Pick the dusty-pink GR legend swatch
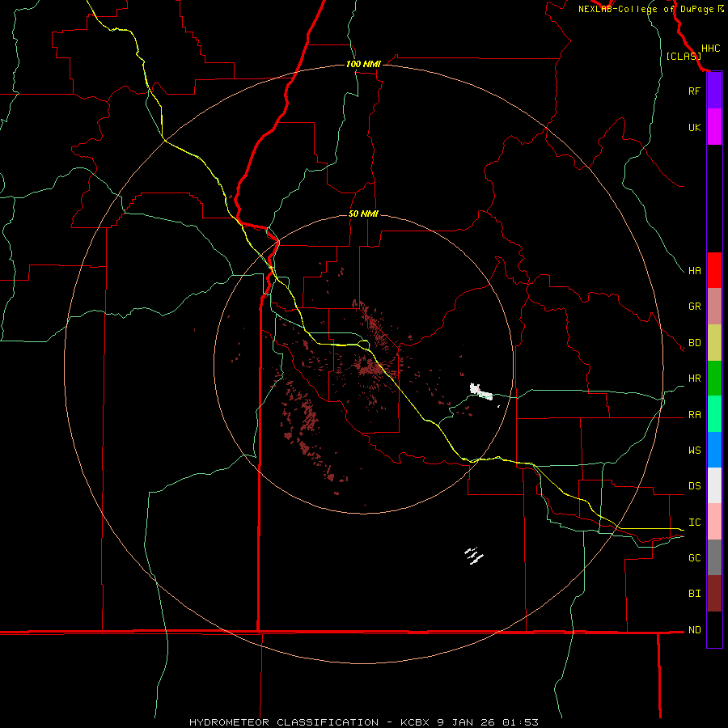The height and width of the screenshot is (728, 728). click(714, 307)
